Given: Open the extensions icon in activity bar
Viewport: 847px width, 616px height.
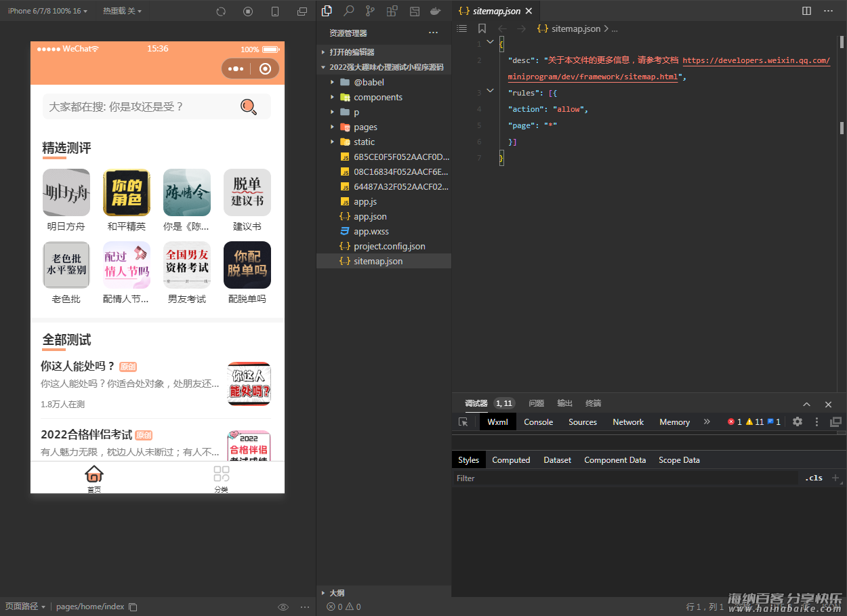Looking at the screenshot, I should pyautogui.click(x=392, y=11).
